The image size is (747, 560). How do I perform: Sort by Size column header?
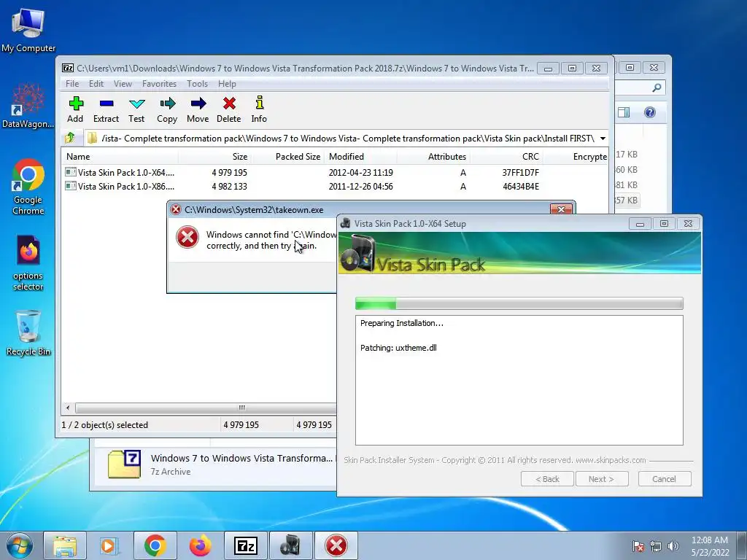point(214,157)
